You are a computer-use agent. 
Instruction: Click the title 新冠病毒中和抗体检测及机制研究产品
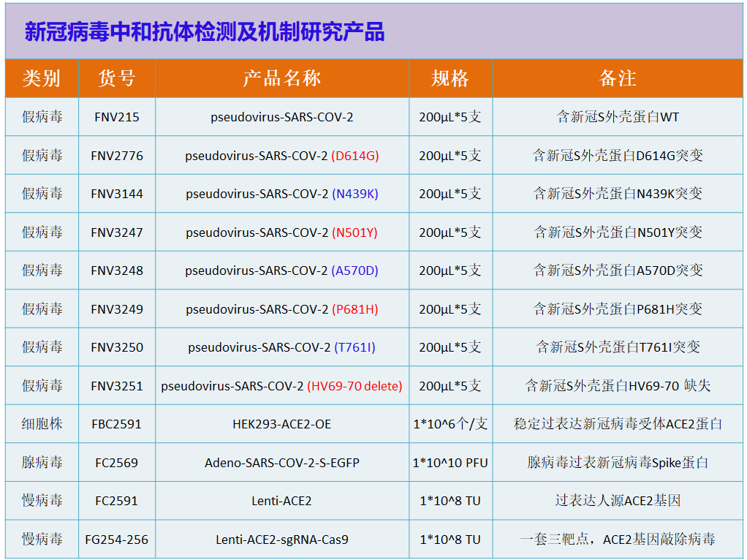click(x=205, y=32)
